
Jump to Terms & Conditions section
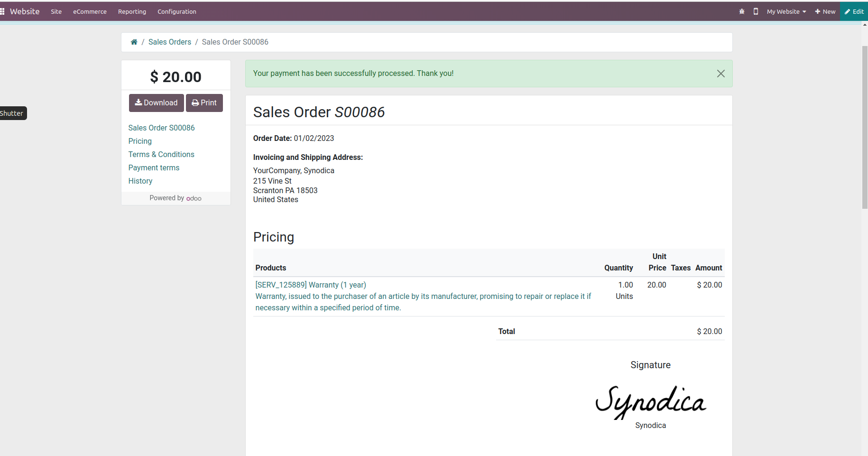tap(161, 154)
